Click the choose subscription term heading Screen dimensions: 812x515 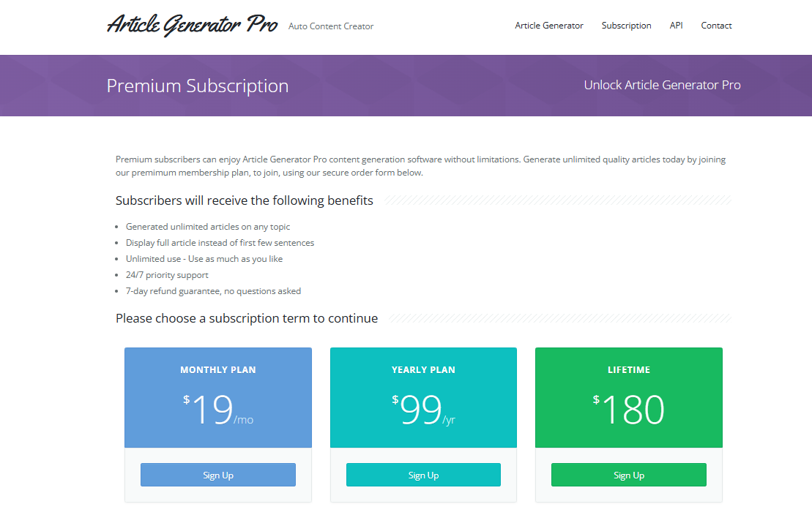246,317
